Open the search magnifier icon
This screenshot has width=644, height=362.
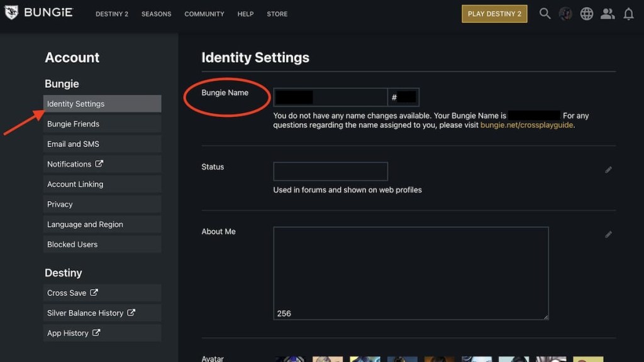click(x=545, y=14)
